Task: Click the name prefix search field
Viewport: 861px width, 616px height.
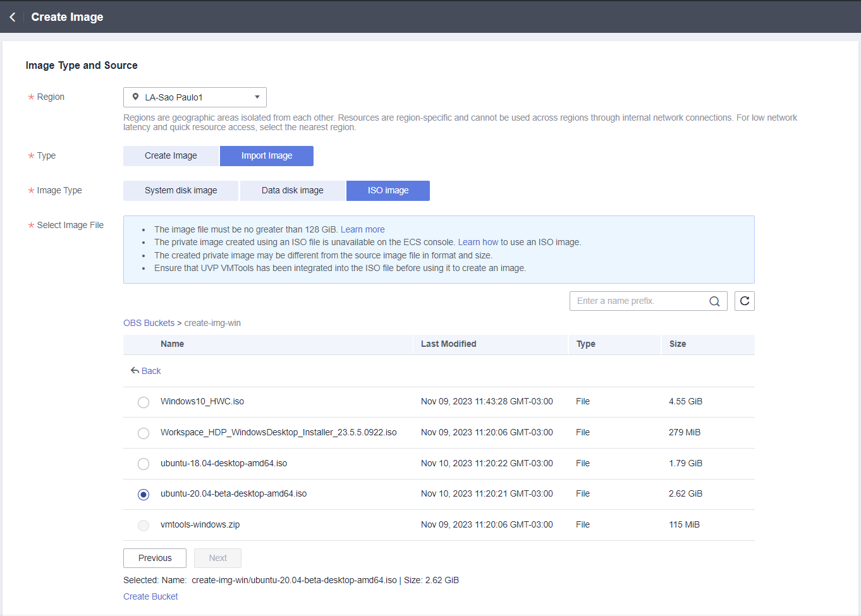Action: [638, 301]
